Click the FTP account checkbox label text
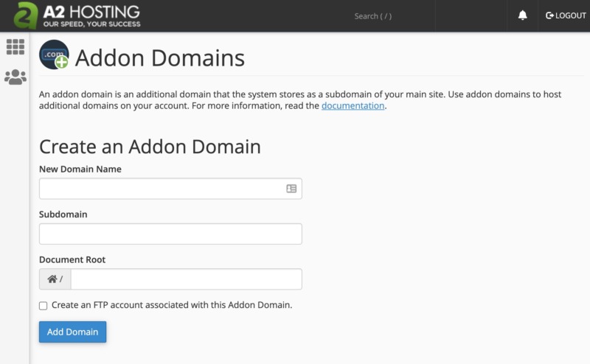The height and width of the screenshot is (364, 590). tap(172, 305)
